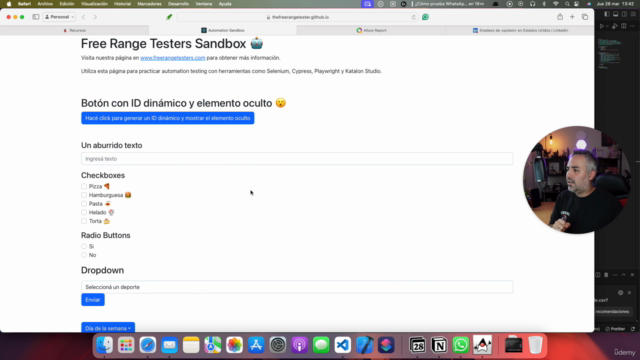Viewport: 640px width, 360px height.
Task: Select the No radio button
Action: 84,255
